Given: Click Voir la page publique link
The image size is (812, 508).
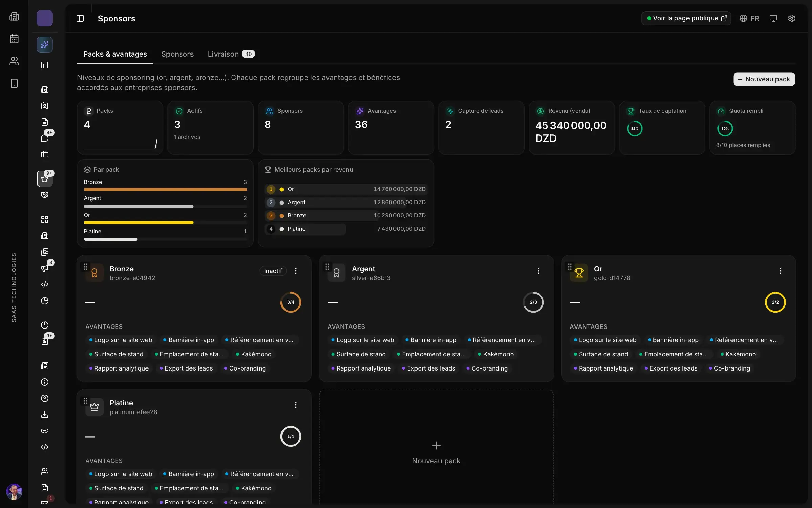Looking at the screenshot, I should click(x=686, y=18).
